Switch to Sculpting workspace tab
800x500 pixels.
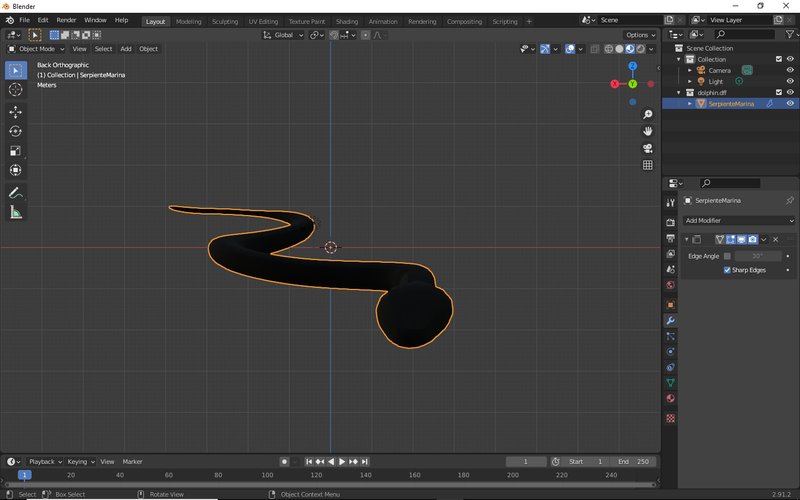tap(225, 21)
